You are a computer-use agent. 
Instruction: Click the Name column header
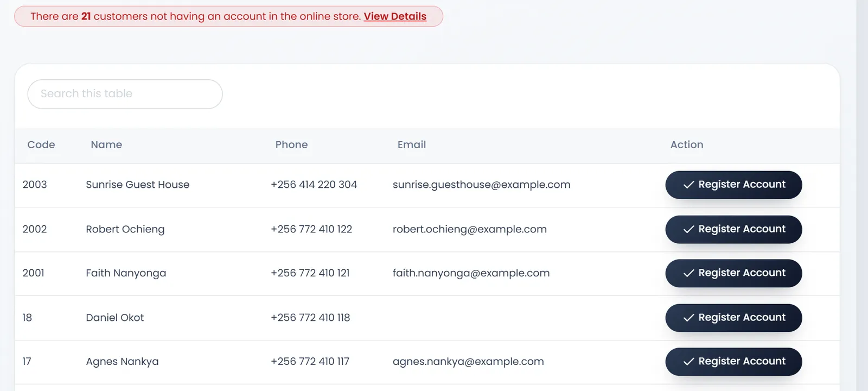pyautogui.click(x=106, y=145)
